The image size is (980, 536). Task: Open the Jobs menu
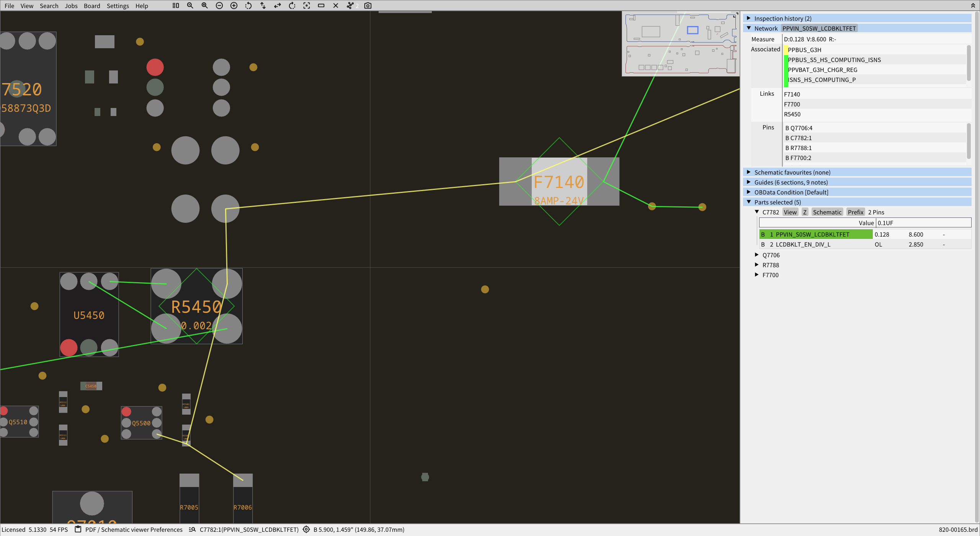point(71,6)
